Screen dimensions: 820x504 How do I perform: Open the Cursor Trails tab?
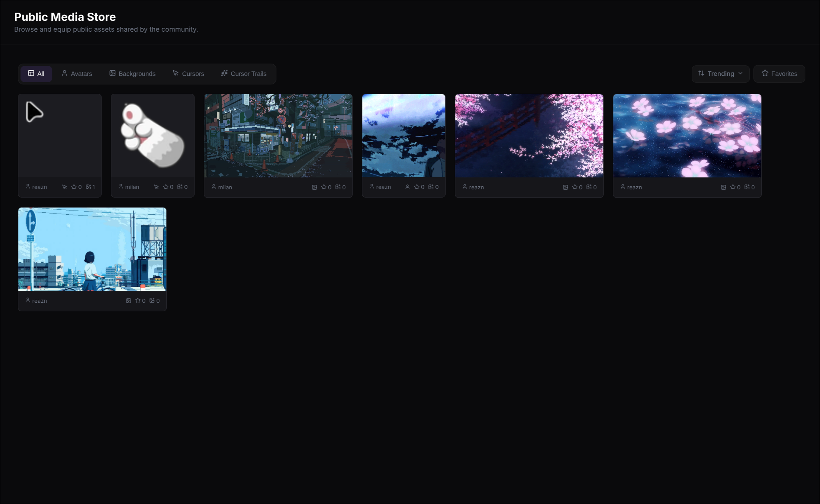tap(244, 74)
